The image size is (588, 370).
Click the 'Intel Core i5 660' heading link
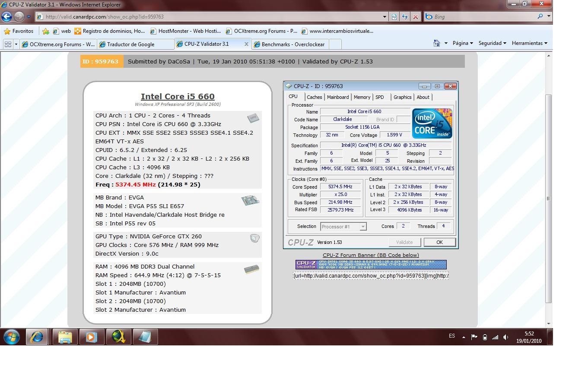[x=178, y=97]
